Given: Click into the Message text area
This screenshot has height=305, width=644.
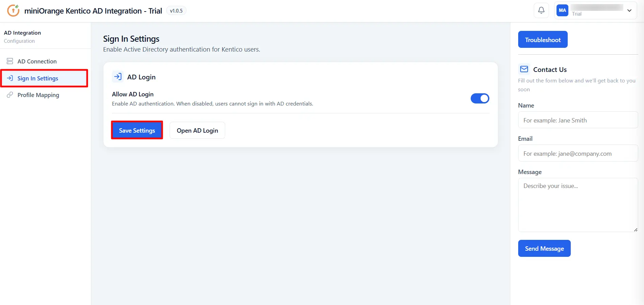Looking at the screenshot, I should (578, 205).
